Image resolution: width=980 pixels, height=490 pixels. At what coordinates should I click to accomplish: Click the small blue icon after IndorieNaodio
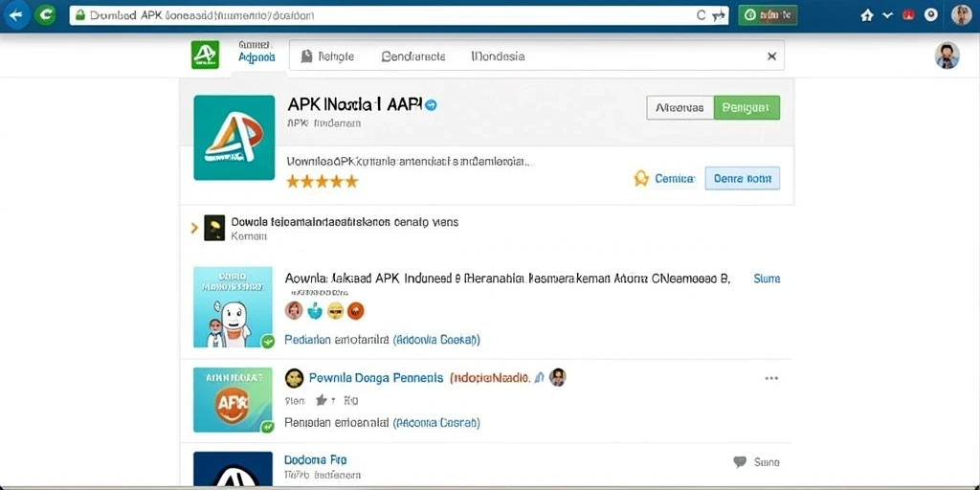[539, 377]
